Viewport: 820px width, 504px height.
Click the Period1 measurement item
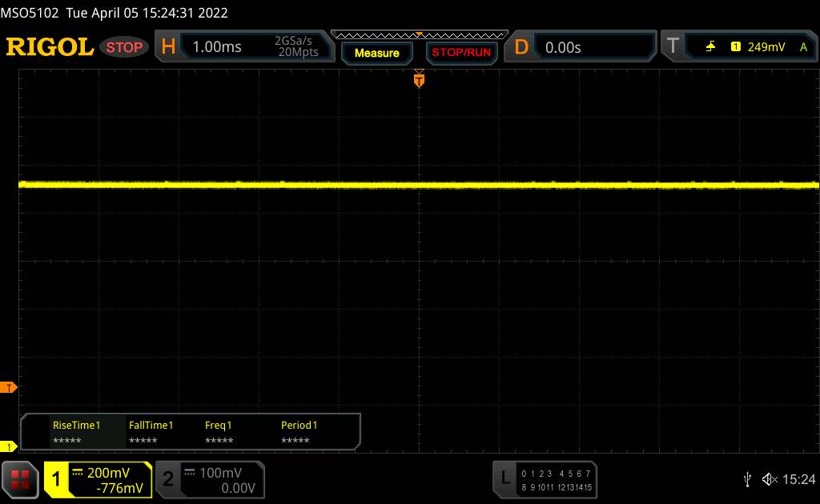tap(299, 432)
